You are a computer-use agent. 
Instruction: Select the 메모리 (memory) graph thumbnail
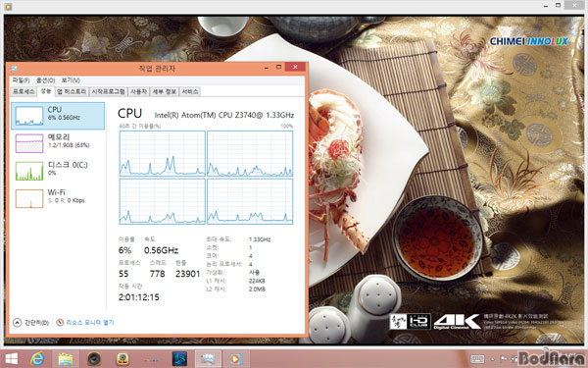(29, 143)
